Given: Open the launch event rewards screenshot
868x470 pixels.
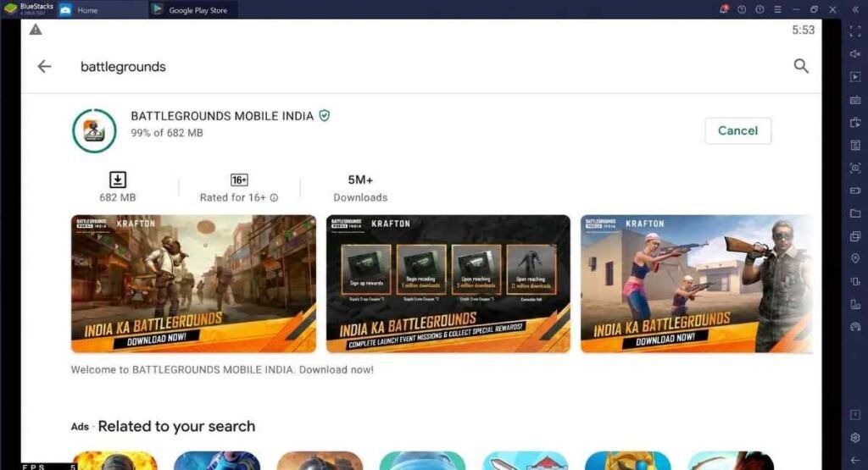Looking at the screenshot, I should click(448, 284).
